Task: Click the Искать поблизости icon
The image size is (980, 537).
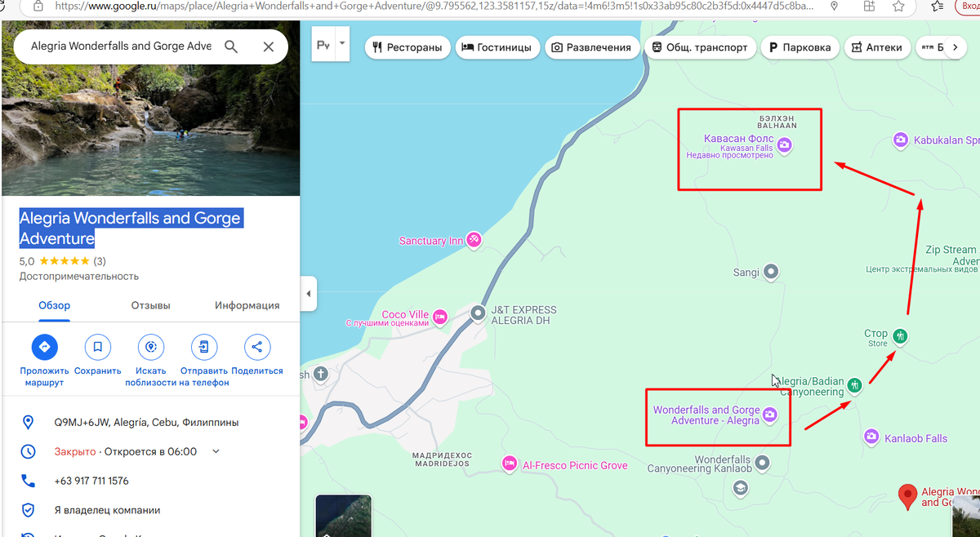Action: click(x=150, y=347)
